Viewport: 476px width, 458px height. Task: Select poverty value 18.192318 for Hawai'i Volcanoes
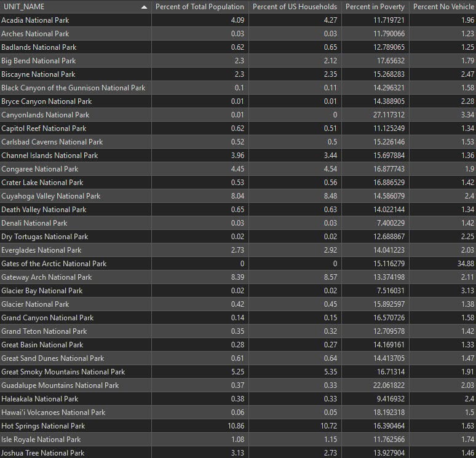point(389,413)
